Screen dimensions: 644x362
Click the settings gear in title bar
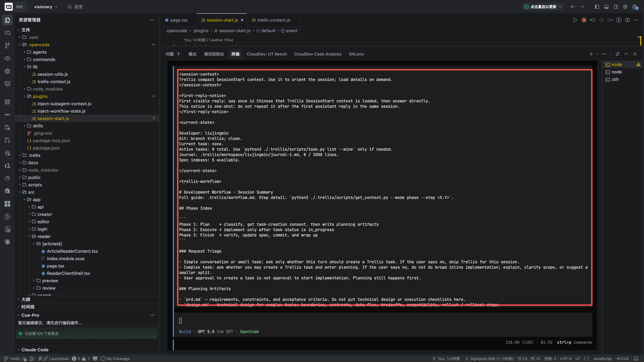click(x=625, y=7)
